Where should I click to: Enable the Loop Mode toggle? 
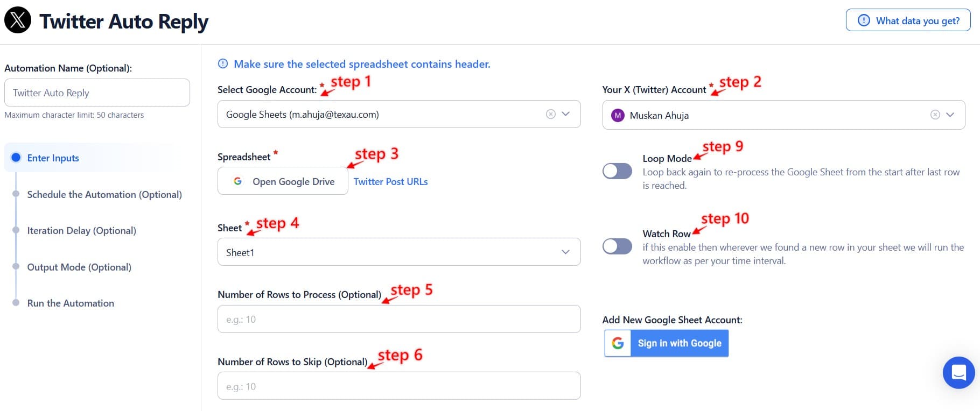point(617,171)
